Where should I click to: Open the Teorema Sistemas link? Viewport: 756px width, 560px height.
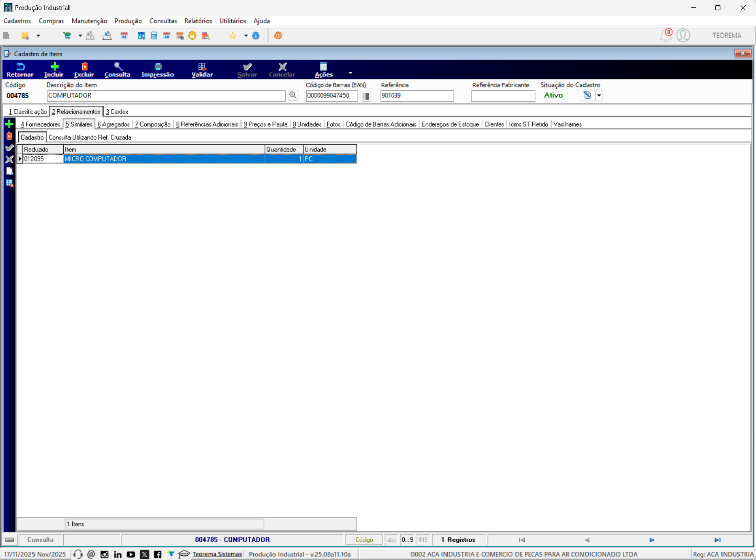point(217,554)
